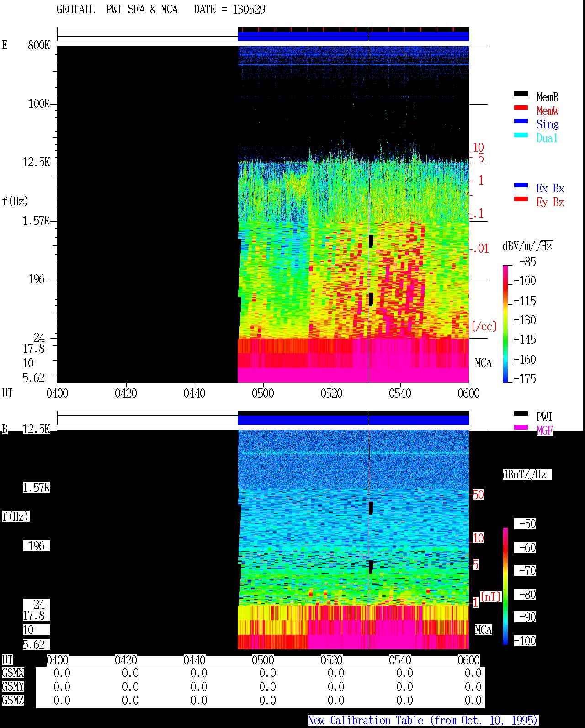Click the New Calibration Table note
The height and width of the screenshot is (728, 585).
click(423, 720)
